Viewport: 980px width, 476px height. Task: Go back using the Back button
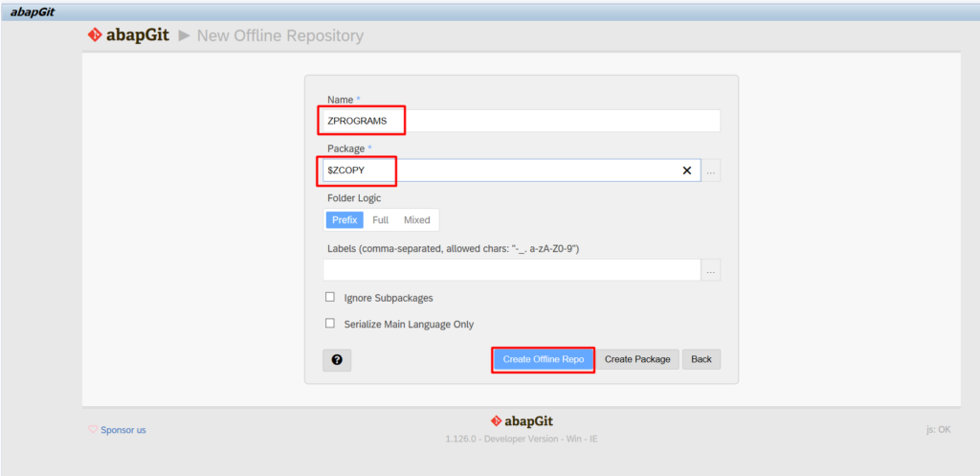[701, 359]
